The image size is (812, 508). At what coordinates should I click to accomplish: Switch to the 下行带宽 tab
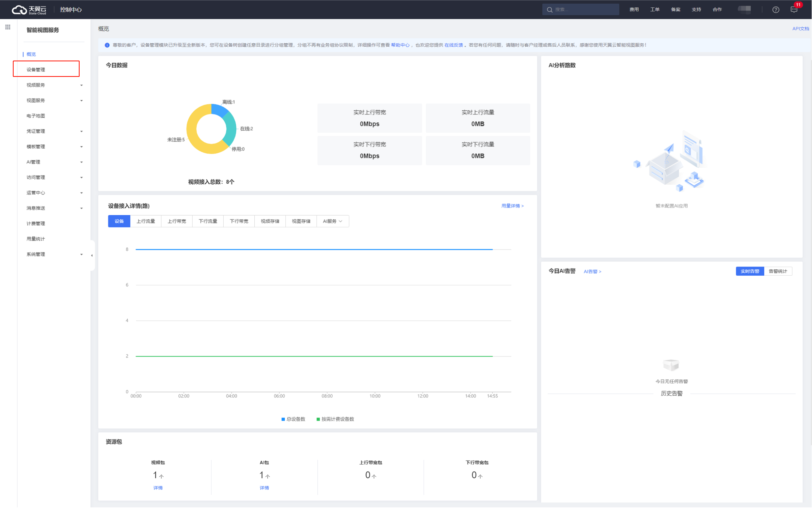tap(239, 221)
